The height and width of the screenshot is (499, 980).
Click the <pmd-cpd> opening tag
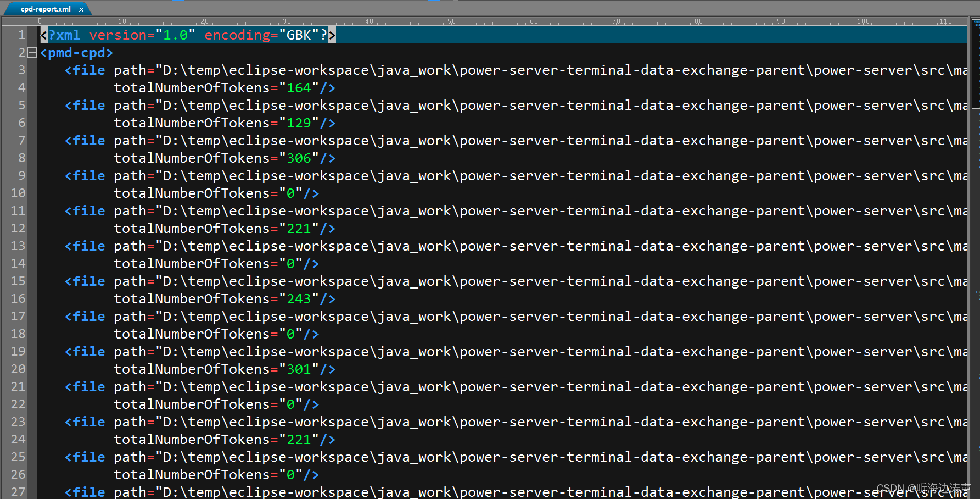pyautogui.click(x=76, y=53)
